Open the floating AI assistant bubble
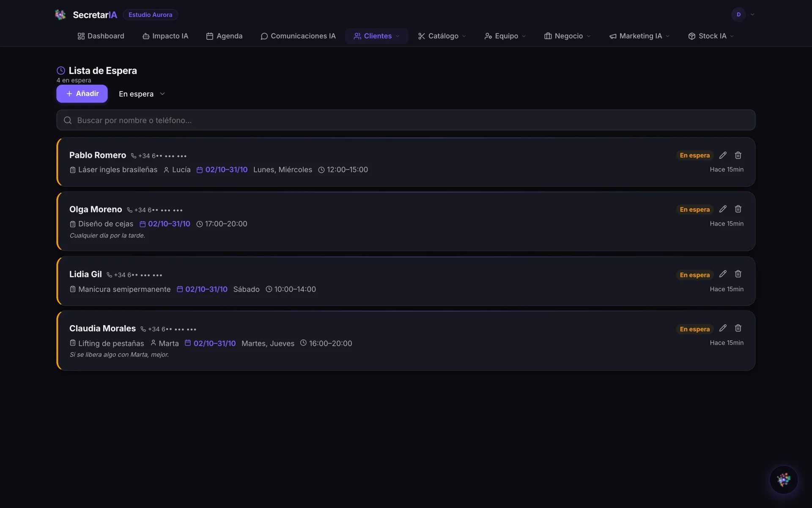This screenshot has width=812, height=508. click(x=783, y=480)
